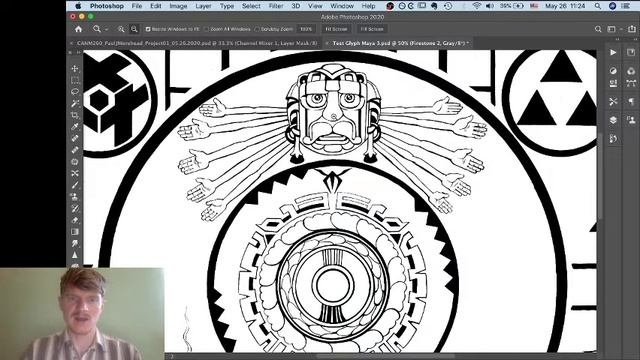Open the 3D menu

296,6
